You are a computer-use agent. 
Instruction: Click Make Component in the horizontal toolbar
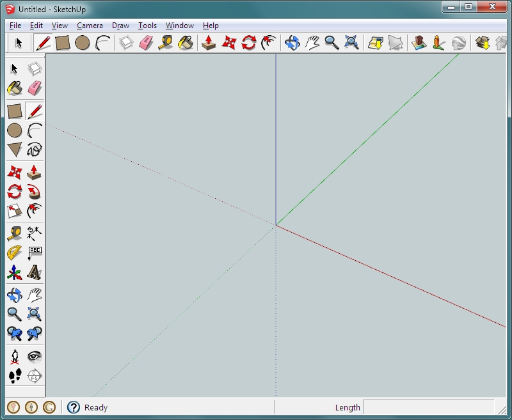tap(126, 43)
